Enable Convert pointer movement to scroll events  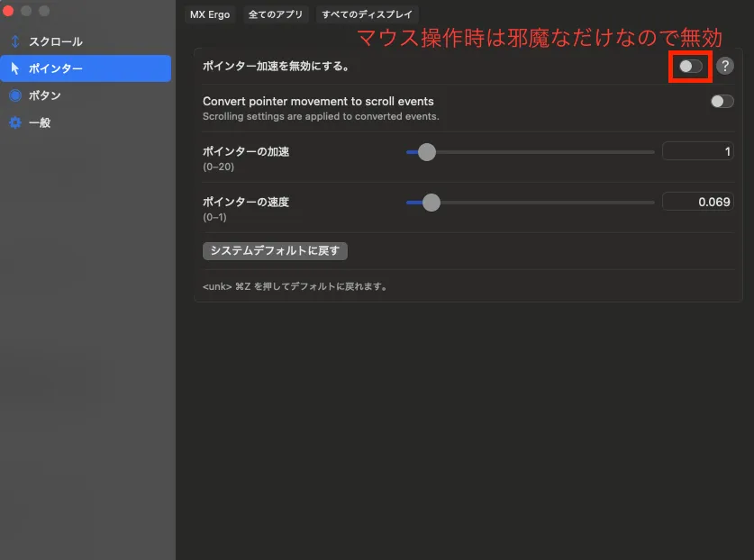pyautogui.click(x=722, y=102)
